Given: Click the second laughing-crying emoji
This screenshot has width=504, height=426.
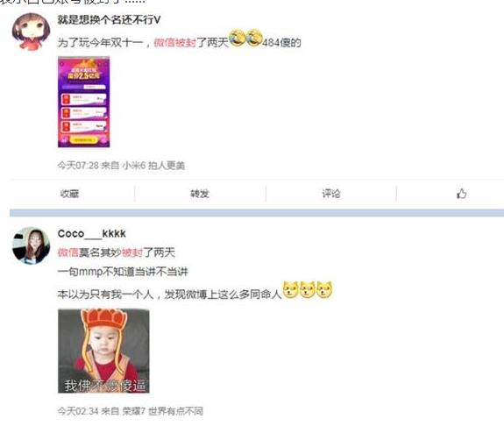Looking at the screenshot, I should click(x=254, y=38).
